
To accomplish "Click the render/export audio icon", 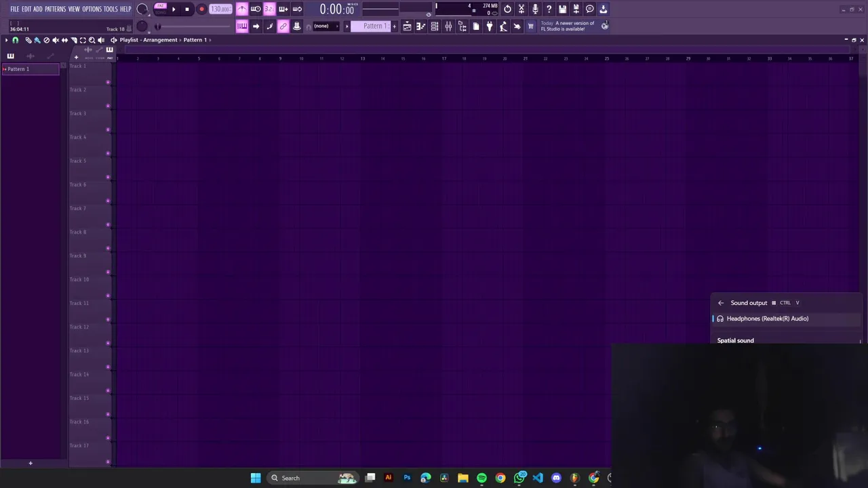I will (576, 9).
